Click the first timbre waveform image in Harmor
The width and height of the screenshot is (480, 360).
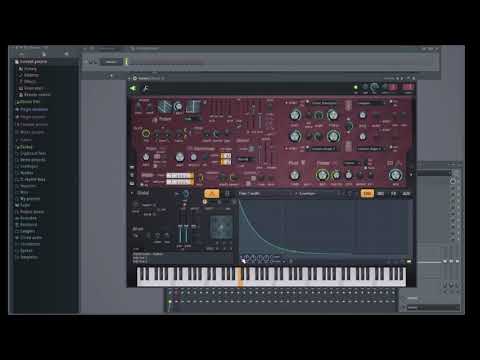(x=165, y=107)
